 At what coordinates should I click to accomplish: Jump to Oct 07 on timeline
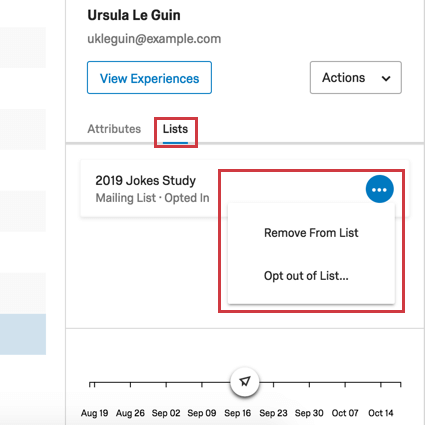coord(345,413)
